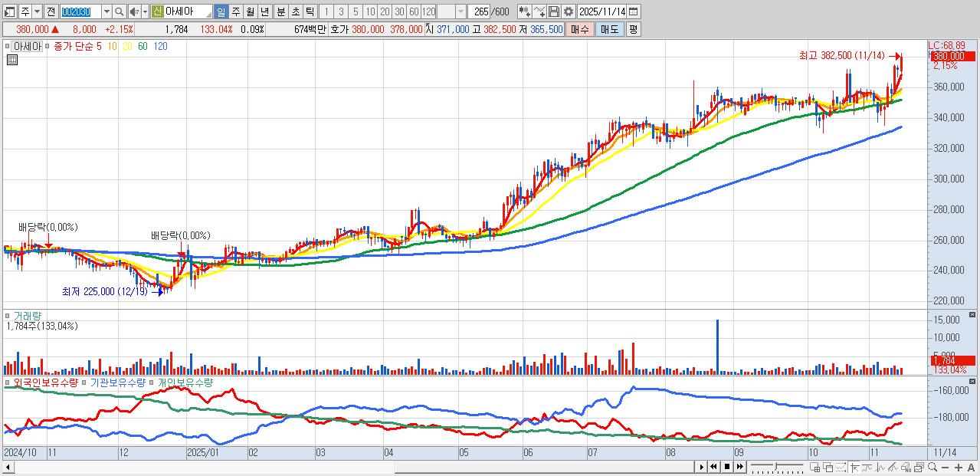Expand stock code history dropdown arrow
980x476 pixels.
click(107, 11)
